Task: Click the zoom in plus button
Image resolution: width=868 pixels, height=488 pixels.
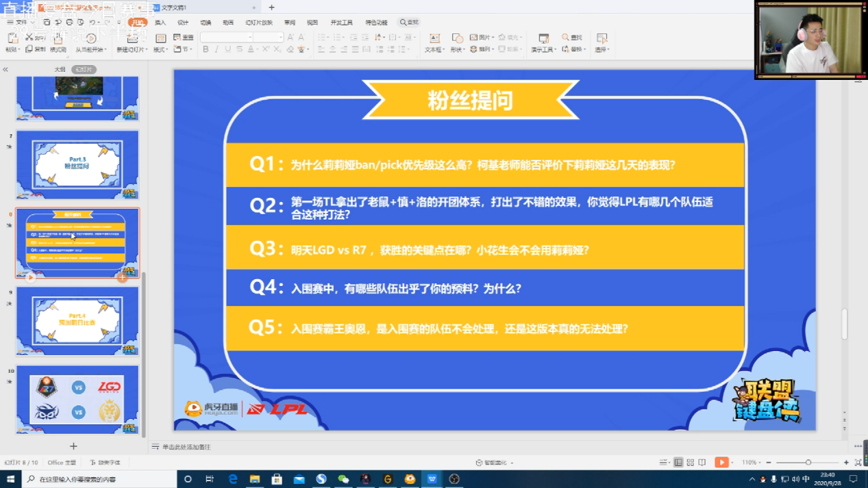Action: pyautogui.click(x=846, y=463)
